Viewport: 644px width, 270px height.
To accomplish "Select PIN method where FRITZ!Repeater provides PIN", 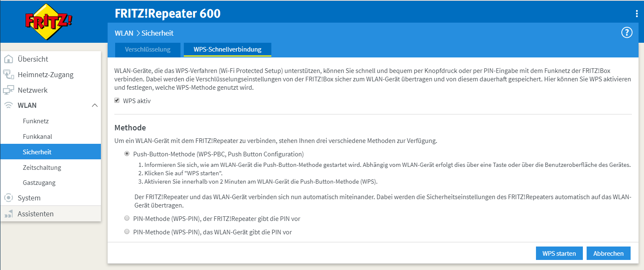I will coord(127,218).
